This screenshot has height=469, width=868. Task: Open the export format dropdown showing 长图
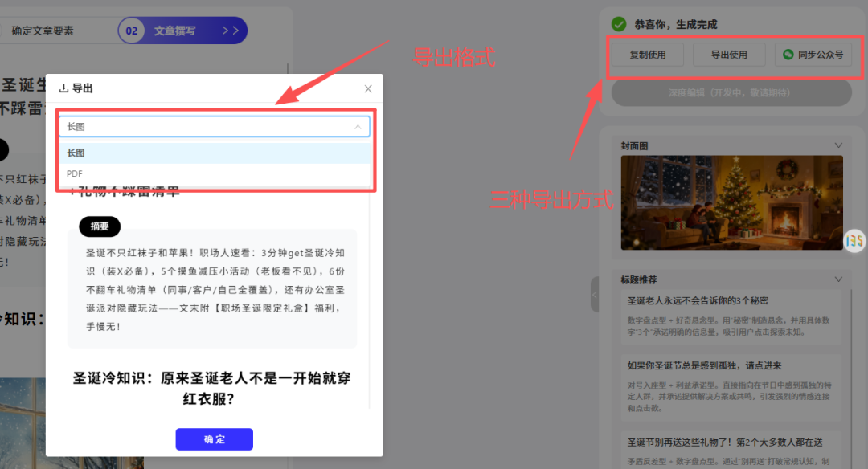(x=215, y=127)
